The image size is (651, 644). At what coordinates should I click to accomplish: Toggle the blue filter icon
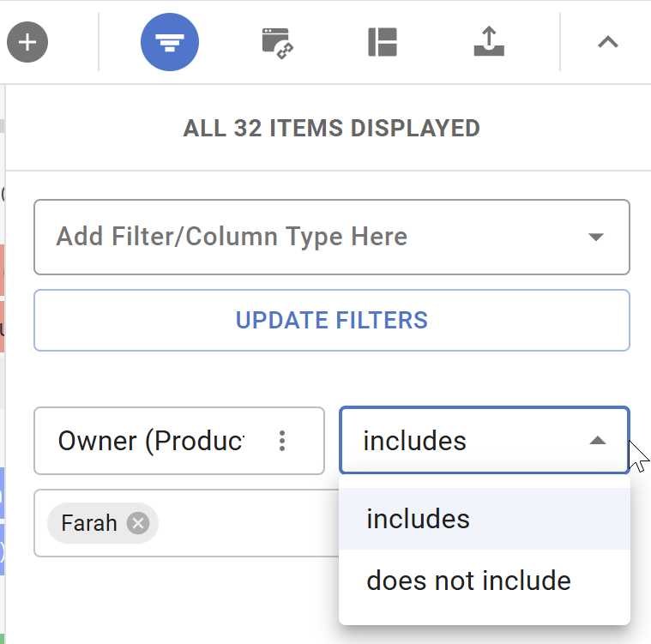click(x=170, y=42)
